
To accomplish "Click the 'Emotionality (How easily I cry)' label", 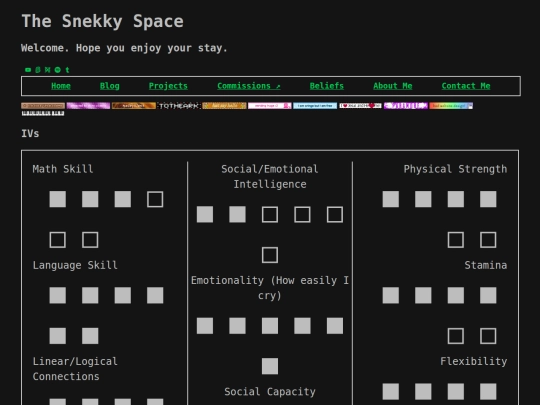I will point(270,288).
